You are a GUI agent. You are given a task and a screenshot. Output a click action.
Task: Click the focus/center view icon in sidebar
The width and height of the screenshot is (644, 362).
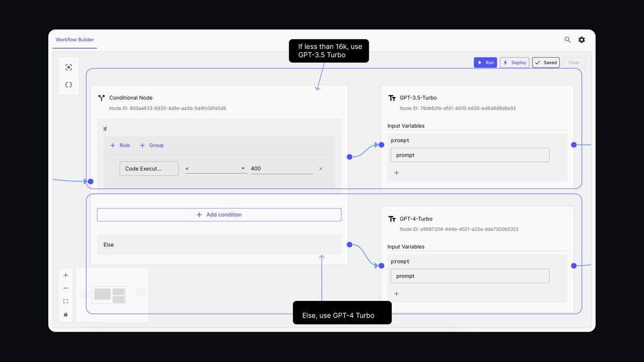68,67
